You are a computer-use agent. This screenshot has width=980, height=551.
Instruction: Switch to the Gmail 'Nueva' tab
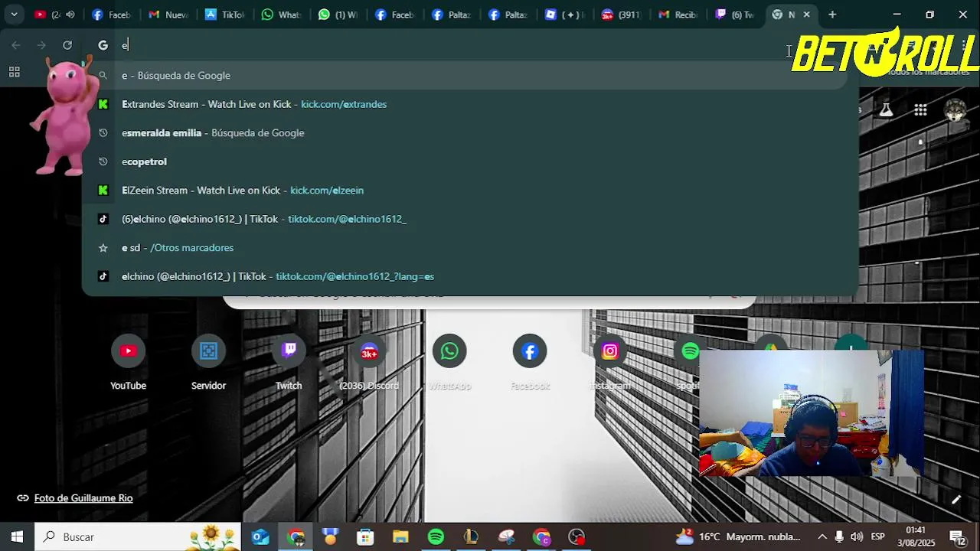[168, 15]
